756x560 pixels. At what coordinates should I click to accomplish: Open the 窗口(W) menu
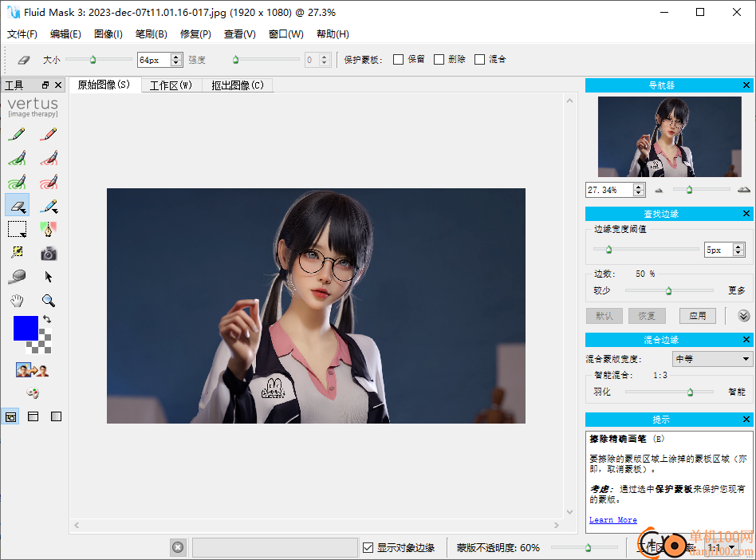286,34
